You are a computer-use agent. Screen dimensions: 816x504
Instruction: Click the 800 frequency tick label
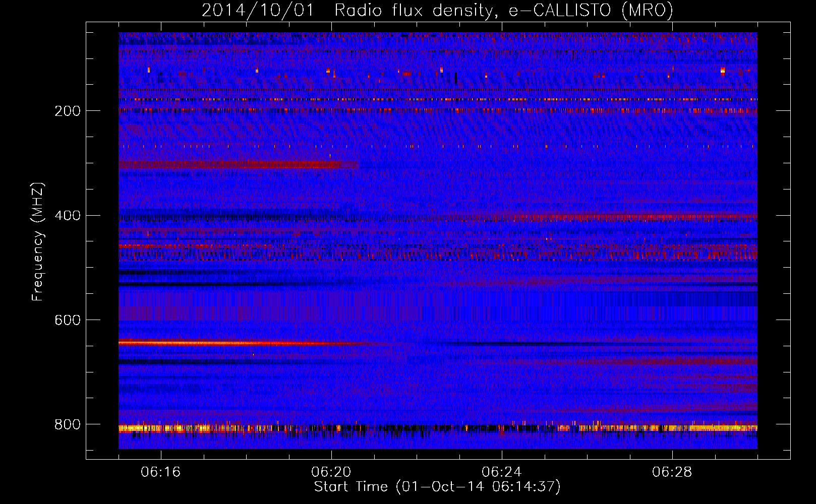68,425
